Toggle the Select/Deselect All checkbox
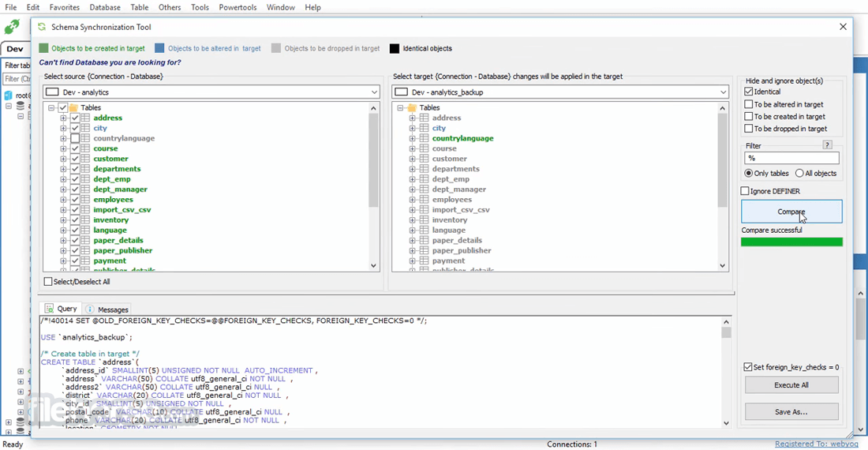Viewport: 868px width, 450px height. pos(48,282)
